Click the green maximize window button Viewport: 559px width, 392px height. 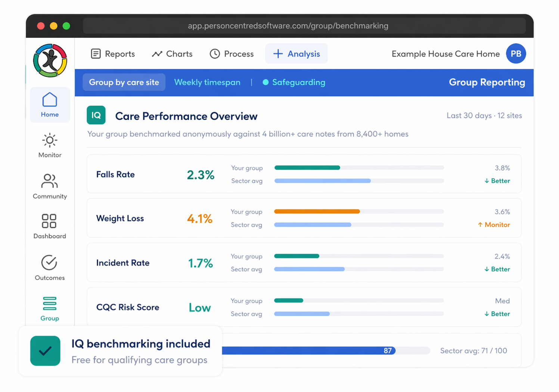[66, 26]
